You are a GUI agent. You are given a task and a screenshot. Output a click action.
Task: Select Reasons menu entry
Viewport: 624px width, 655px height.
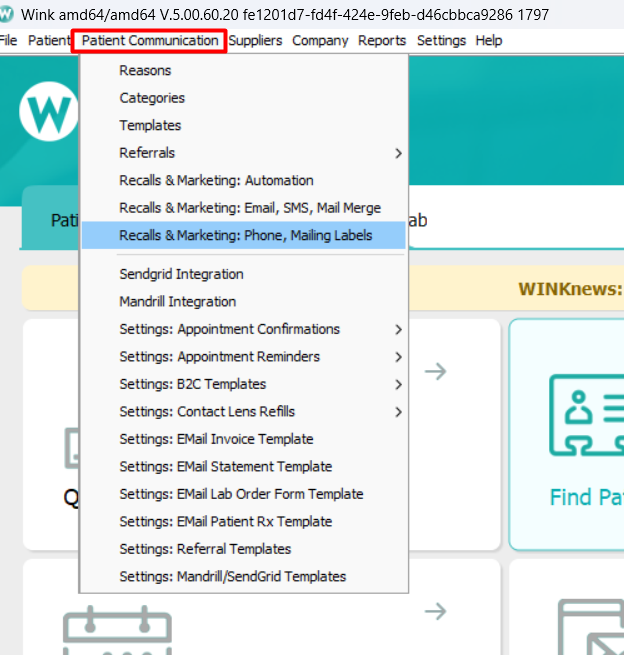244,70
